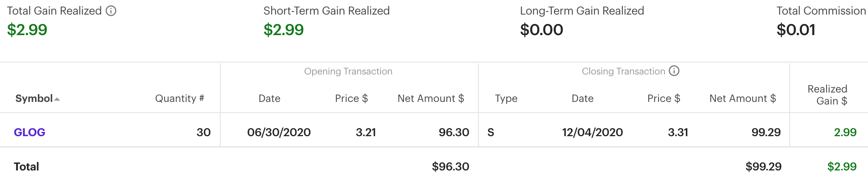Image resolution: width=868 pixels, height=179 pixels.
Task: Click the Total Commission $0.01 value
Action: 796,30
